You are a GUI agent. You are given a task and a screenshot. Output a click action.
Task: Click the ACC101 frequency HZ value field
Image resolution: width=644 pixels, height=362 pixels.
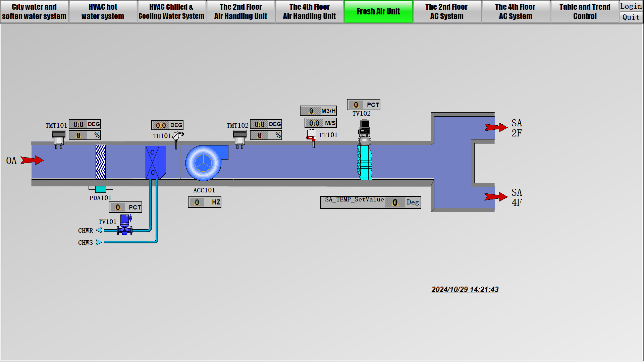198,202
